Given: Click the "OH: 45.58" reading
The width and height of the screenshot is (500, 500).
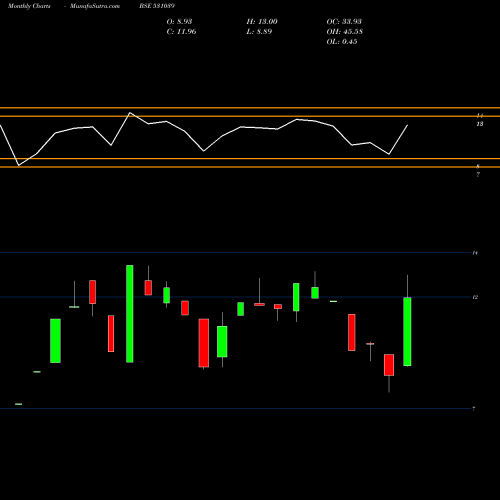Looking at the screenshot, I should [345, 31].
